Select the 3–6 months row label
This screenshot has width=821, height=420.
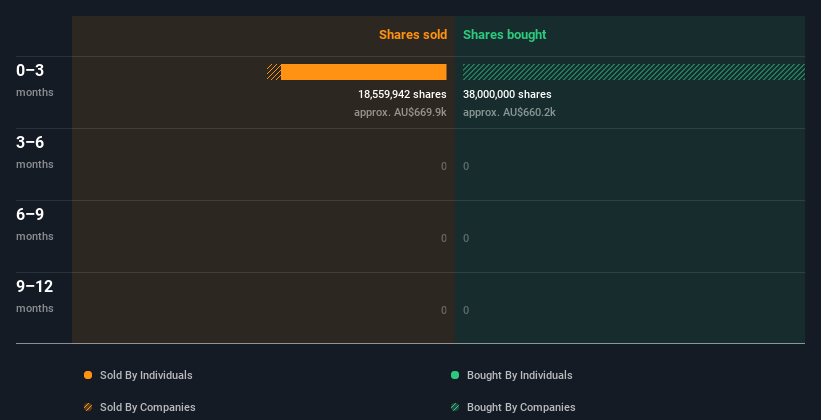click(x=35, y=152)
